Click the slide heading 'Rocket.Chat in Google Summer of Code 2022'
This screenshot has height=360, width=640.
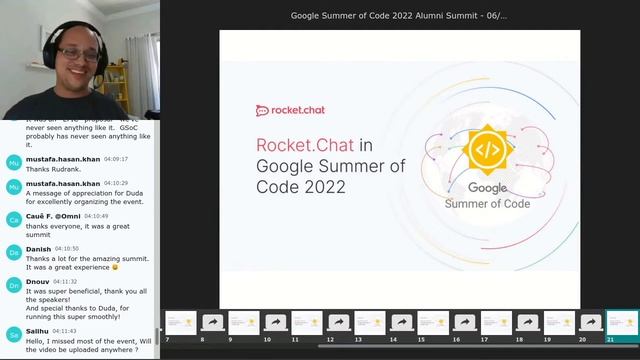(331, 166)
